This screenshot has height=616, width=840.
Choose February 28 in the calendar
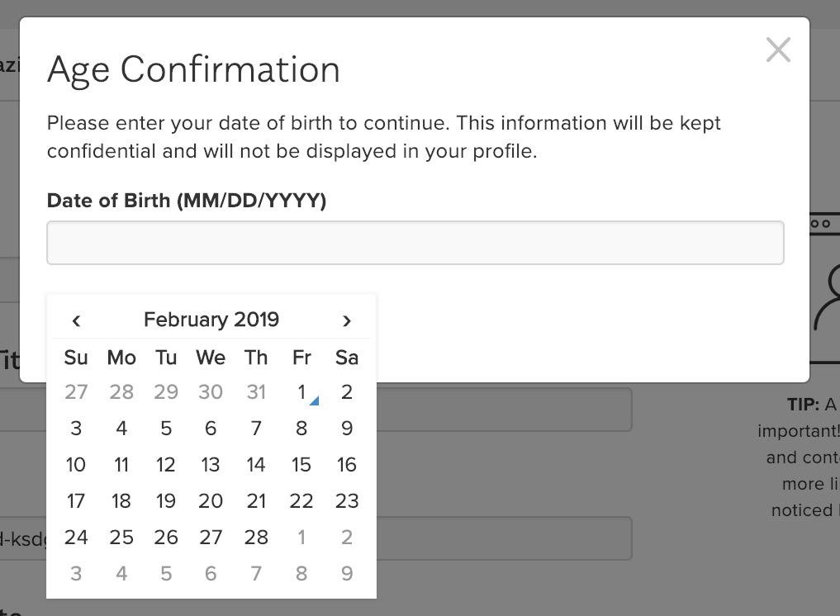[x=256, y=538]
